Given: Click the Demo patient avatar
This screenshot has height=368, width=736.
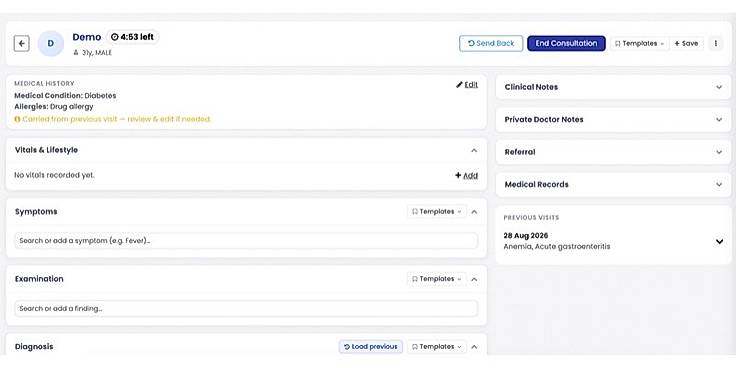Looking at the screenshot, I should 51,44.
